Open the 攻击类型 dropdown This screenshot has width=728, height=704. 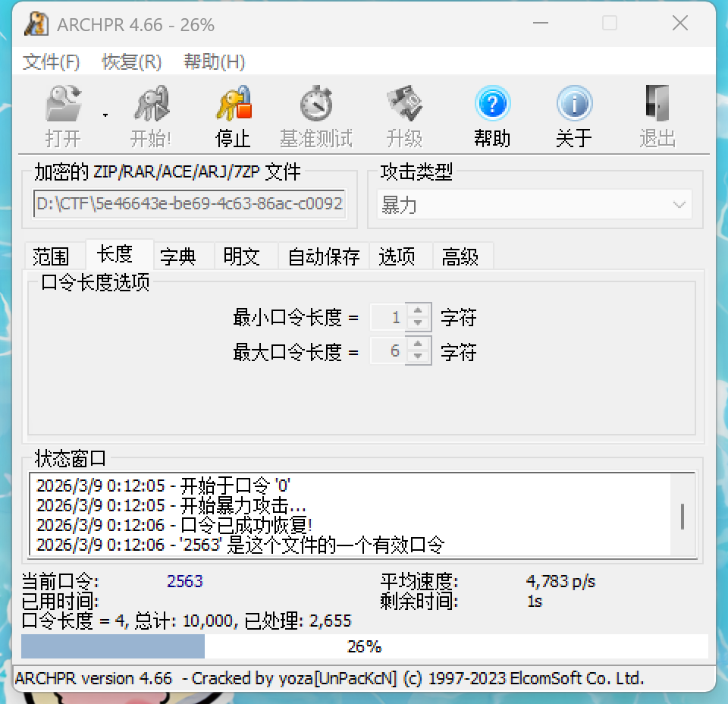pos(680,204)
